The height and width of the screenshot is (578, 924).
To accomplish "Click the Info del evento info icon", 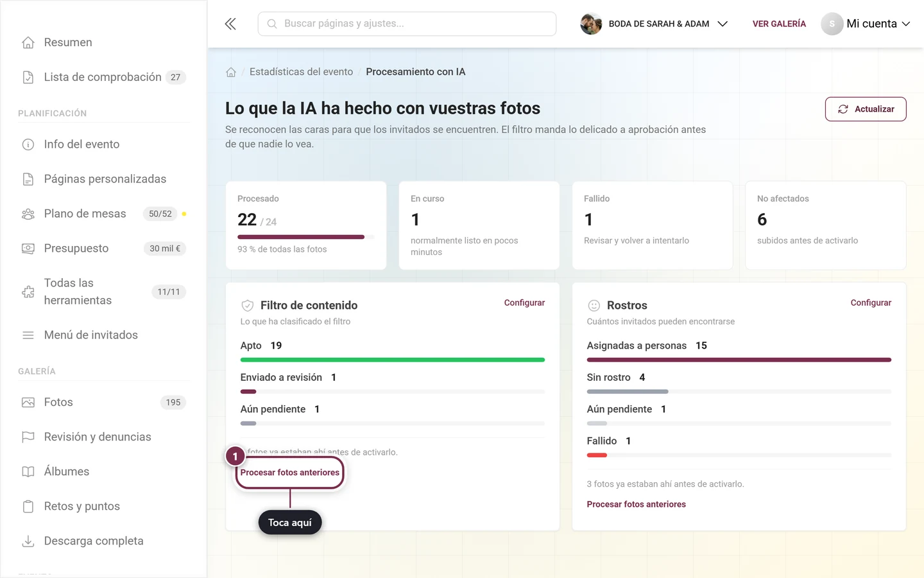I will coord(28,144).
